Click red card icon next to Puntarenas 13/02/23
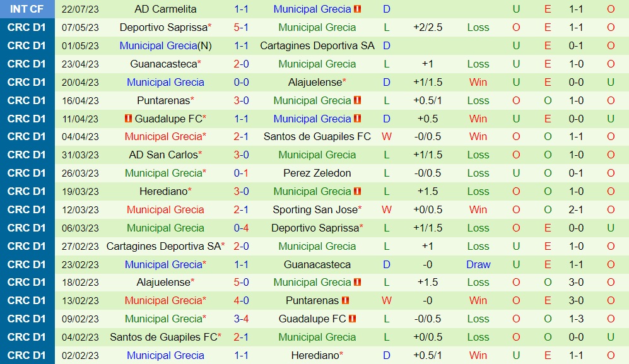 click(x=346, y=301)
